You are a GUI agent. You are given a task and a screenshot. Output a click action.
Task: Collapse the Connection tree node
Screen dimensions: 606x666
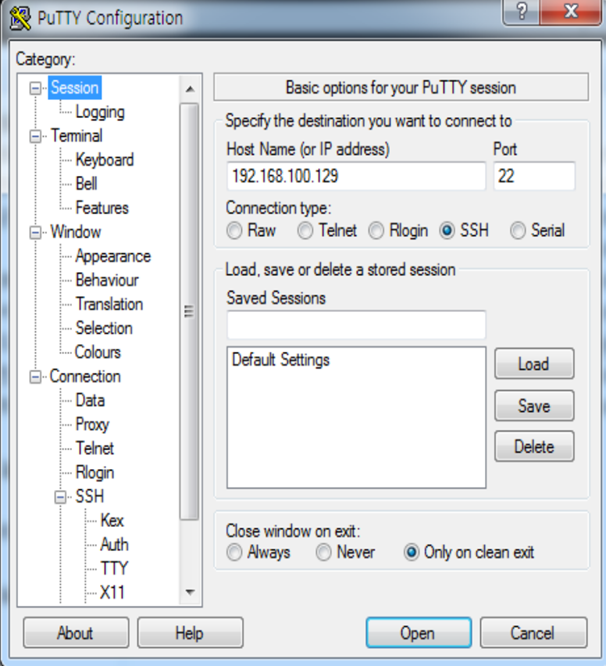pyautogui.click(x=36, y=377)
